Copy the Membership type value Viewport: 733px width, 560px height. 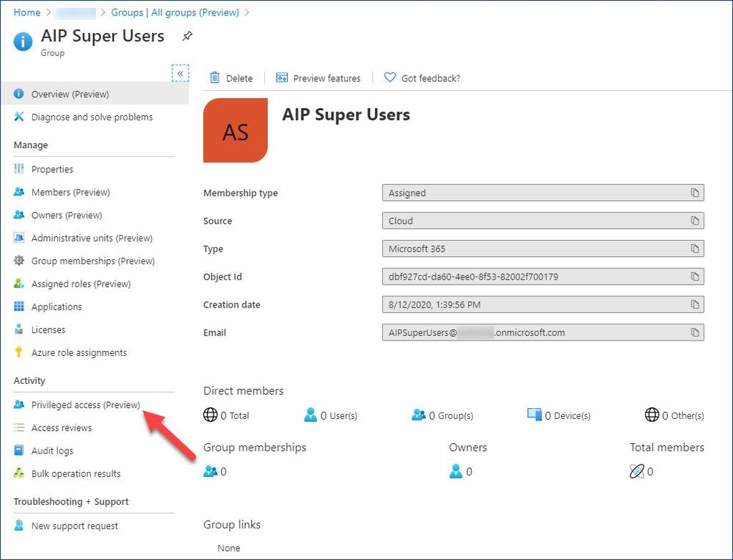[x=695, y=192]
